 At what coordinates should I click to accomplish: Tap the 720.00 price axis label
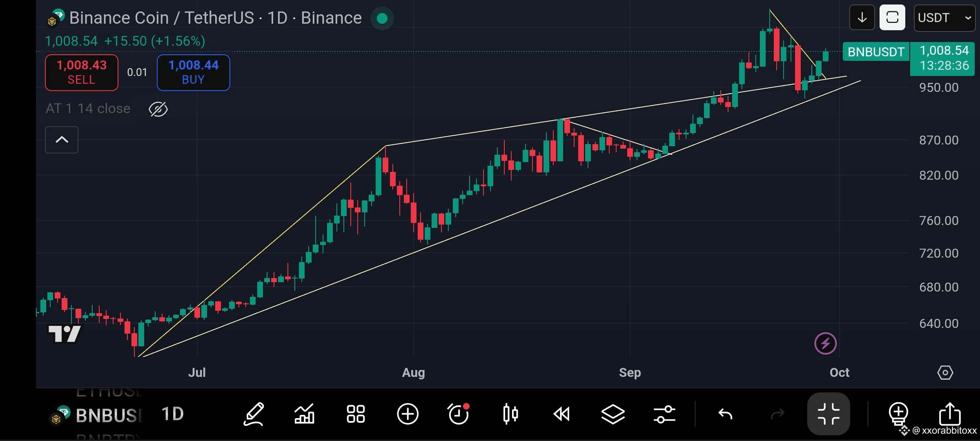click(939, 253)
